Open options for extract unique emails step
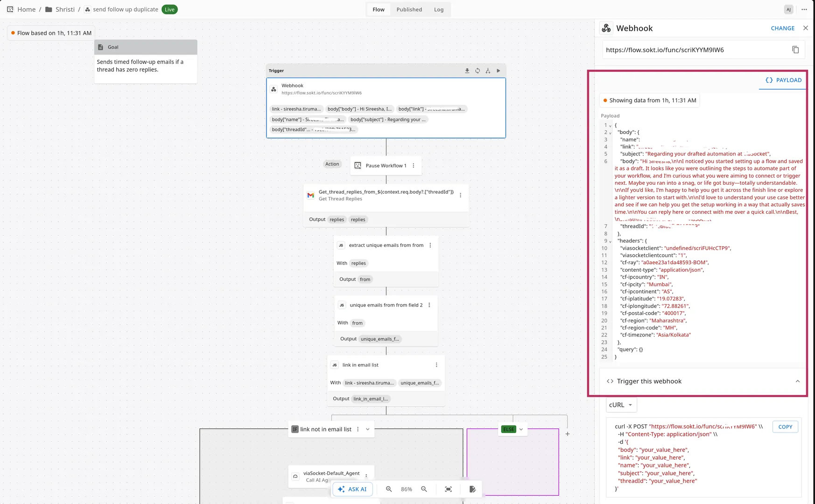This screenshot has height=504, width=815. click(430, 245)
